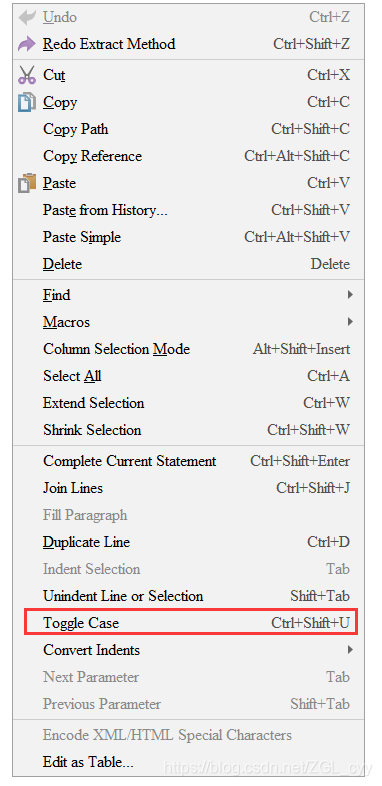
Task: Click Duplicate Line entry
Action: click(x=188, y=542)
